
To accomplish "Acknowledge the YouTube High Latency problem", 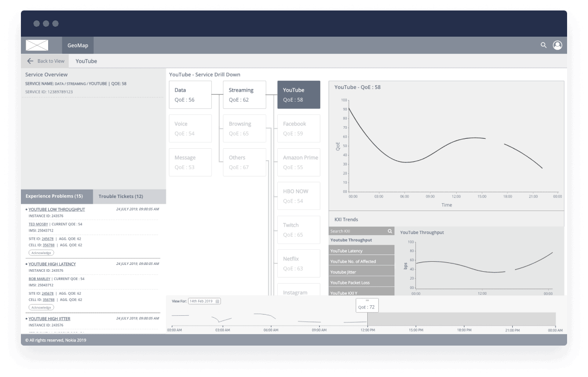I will 41,307.
